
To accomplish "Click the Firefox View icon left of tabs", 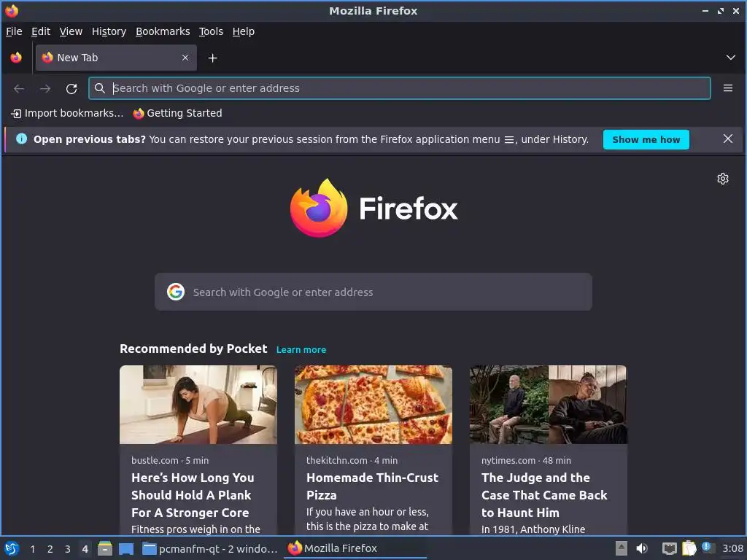I will (16, 58).
